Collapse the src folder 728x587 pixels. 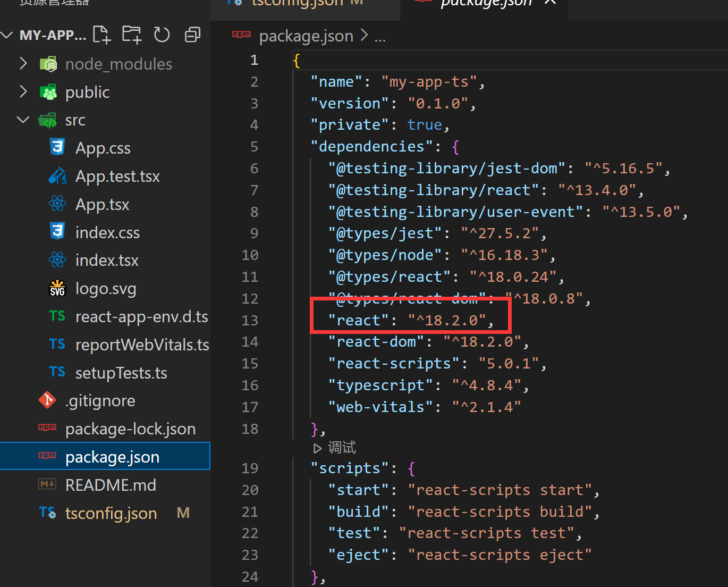(23, 120)
